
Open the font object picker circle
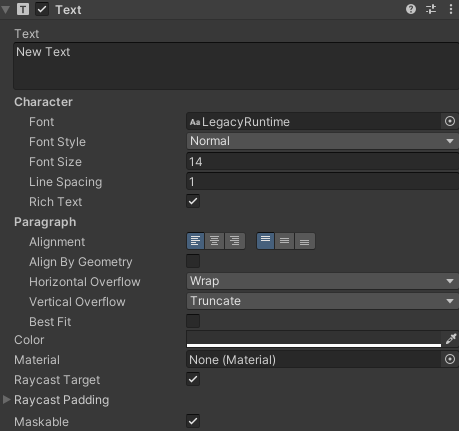click(x=450, y=121)
